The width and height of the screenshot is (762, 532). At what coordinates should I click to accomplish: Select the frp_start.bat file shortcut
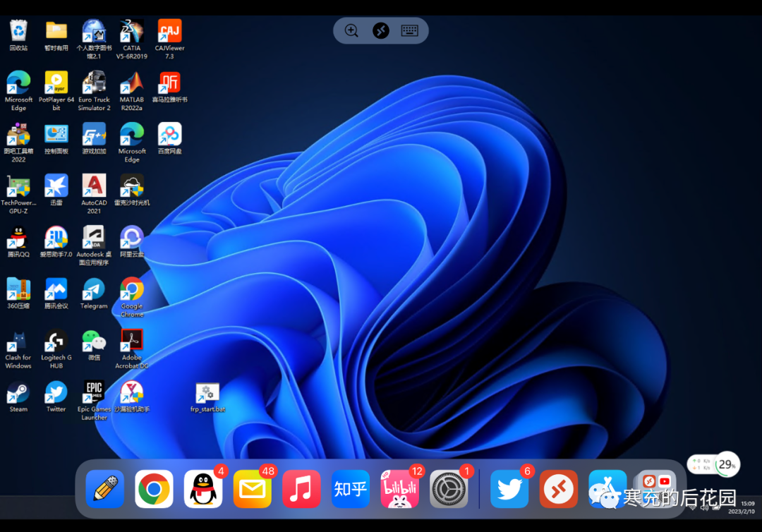tap(207, 397)
